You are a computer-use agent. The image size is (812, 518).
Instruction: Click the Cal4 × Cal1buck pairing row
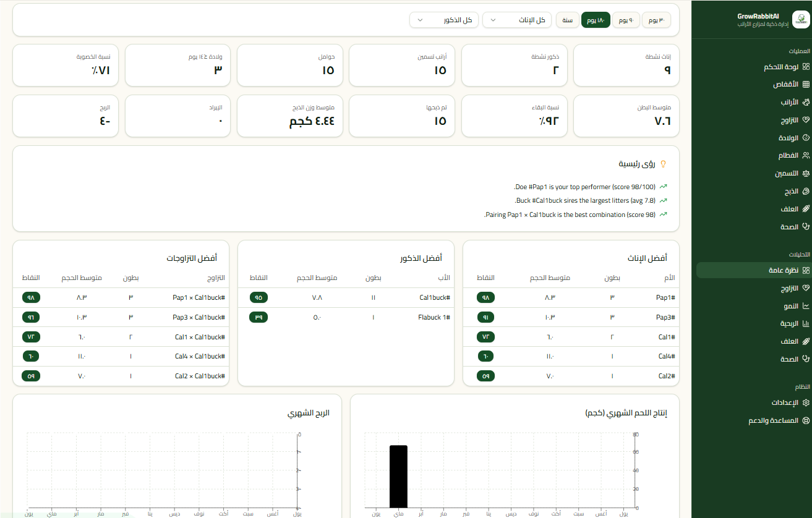point(121,356)
